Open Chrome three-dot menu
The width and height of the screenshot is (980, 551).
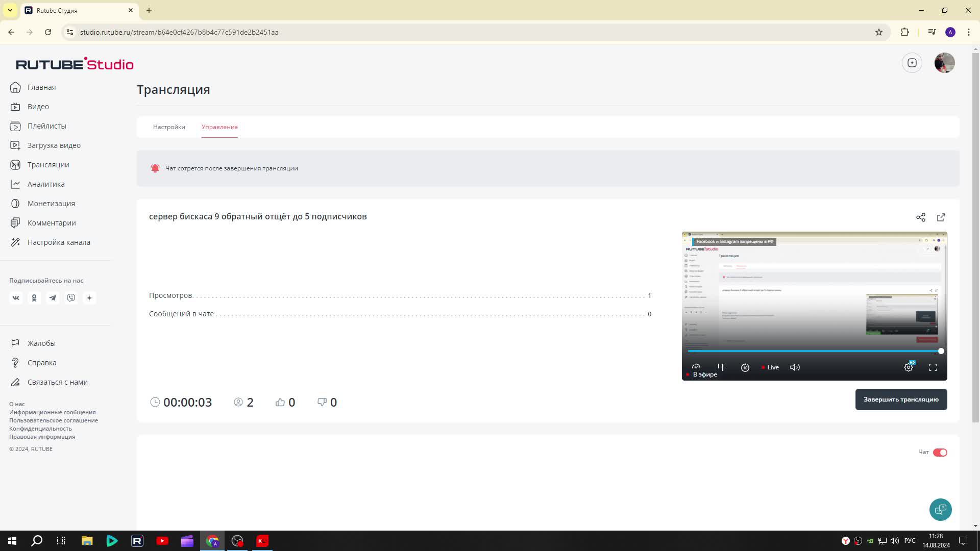tap(968, 32)
